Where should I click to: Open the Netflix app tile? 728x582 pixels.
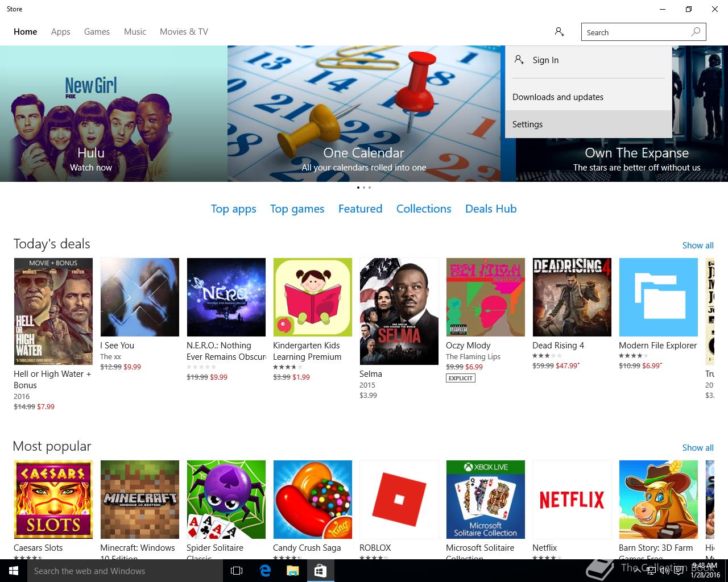[572, 500]
